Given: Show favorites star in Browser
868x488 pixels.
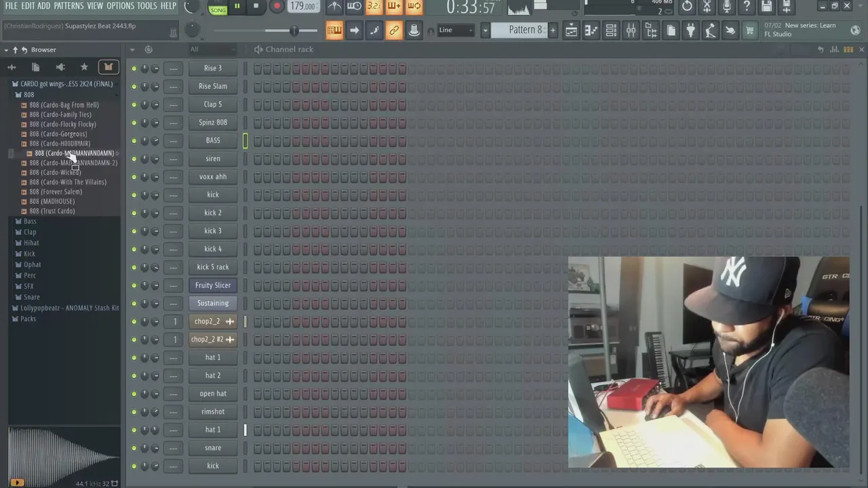Looking at the screenshot, I should point(84,67).
